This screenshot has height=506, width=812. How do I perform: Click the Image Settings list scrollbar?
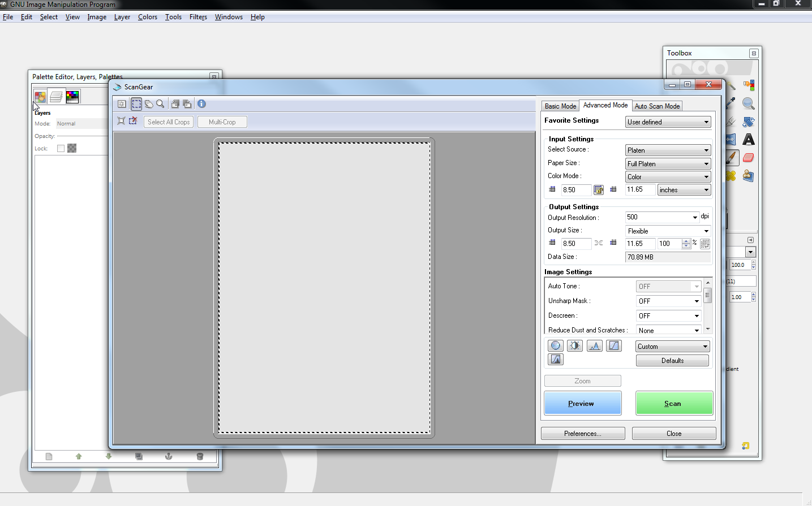[707, 305]
